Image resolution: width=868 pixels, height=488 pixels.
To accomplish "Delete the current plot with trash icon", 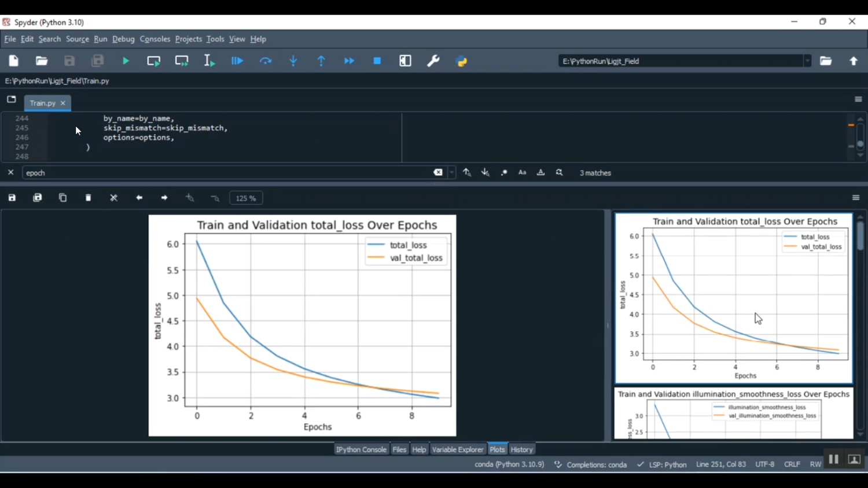I will (x=89, y=198).
